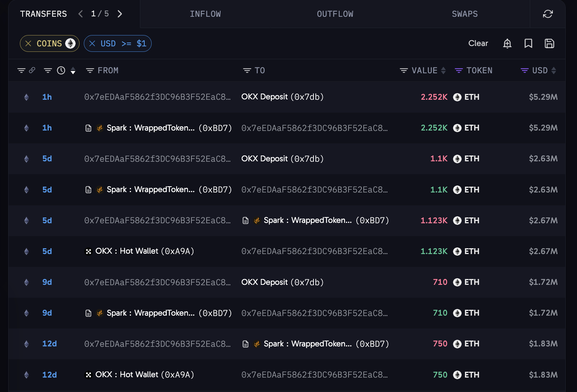Click the 1/5 page indicator
This screenshot has height=392, width=577.
pos(100,14)
